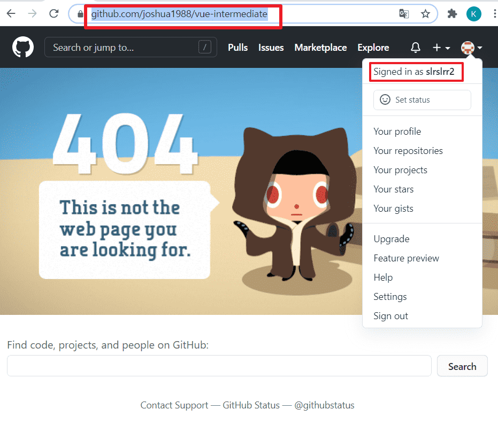498x448 pixels.
Task: Open the Chrome profile avatar K
Action: [473, 14]
